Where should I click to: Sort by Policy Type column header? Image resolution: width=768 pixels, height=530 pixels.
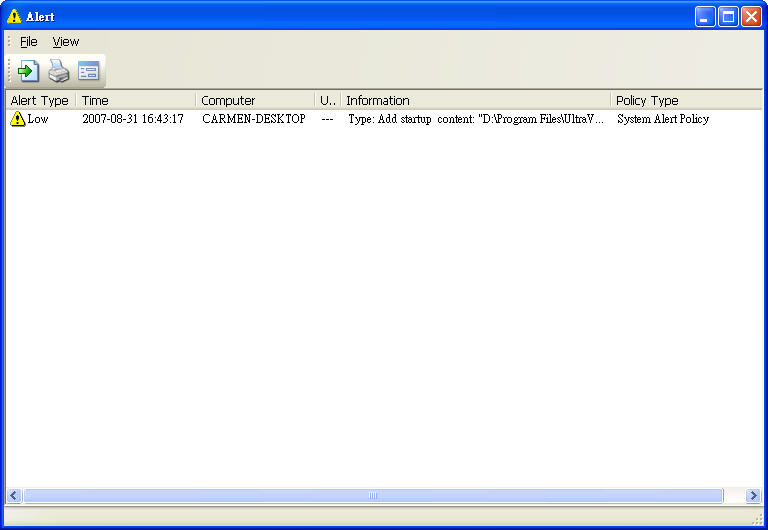tap(686, 100)
